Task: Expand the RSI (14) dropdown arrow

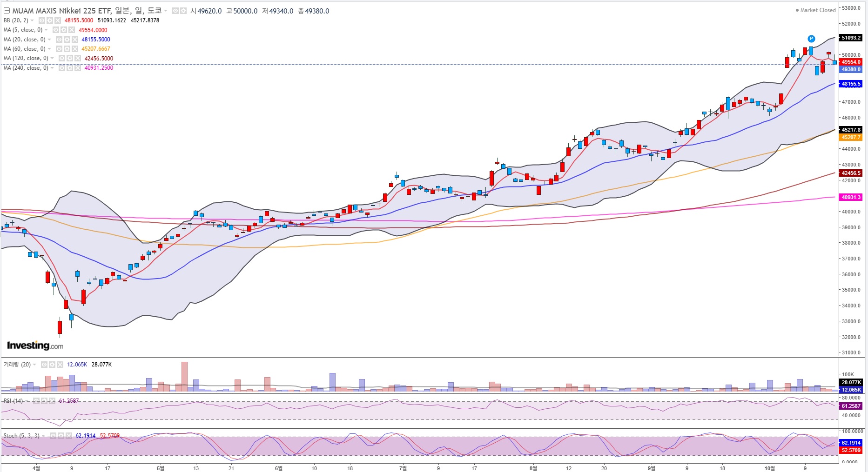Action: click(27, 401)
